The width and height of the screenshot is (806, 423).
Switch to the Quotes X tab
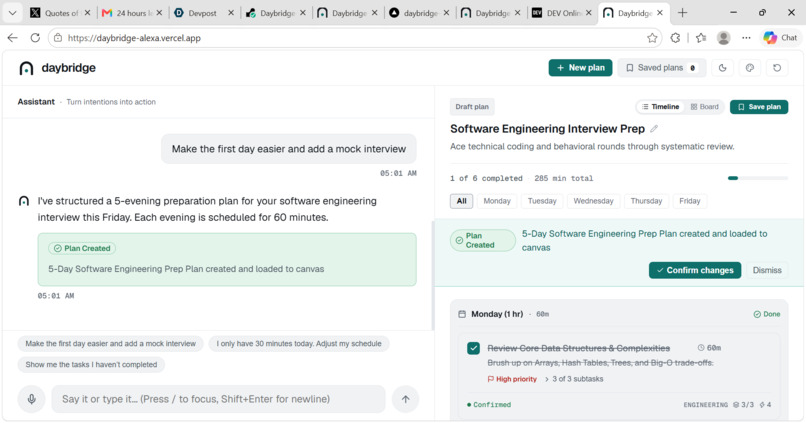60,13
